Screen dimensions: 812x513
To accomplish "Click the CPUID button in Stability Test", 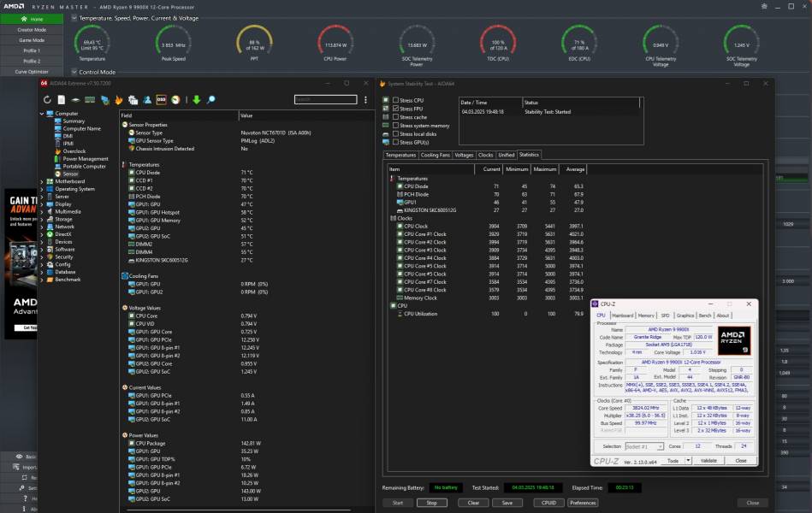I will (x=549, y=503).
